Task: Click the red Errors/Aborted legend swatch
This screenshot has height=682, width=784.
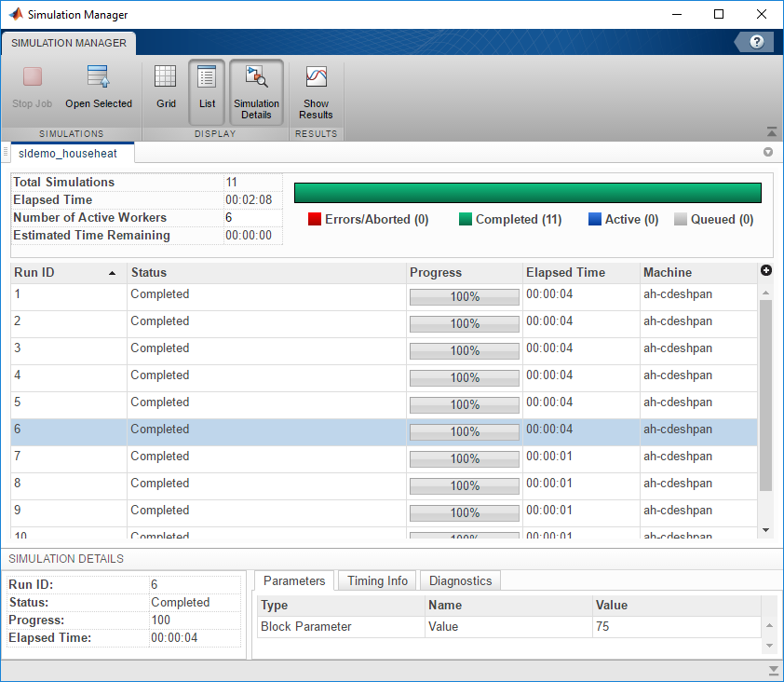Action: pyautogui.click(x=315, y=220)
